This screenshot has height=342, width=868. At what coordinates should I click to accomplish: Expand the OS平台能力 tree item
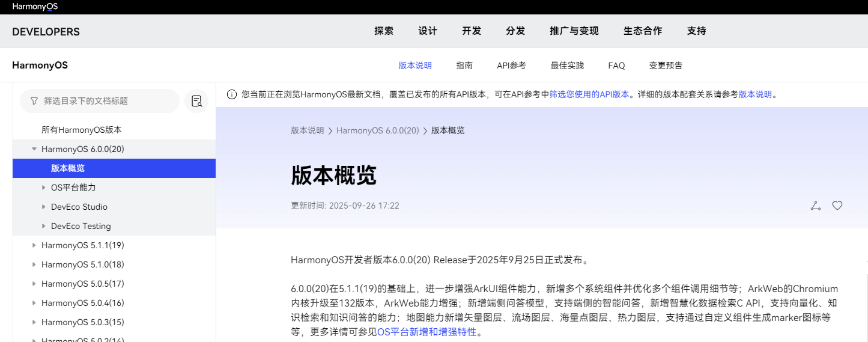pyautogui.click(x=43, y=188)
